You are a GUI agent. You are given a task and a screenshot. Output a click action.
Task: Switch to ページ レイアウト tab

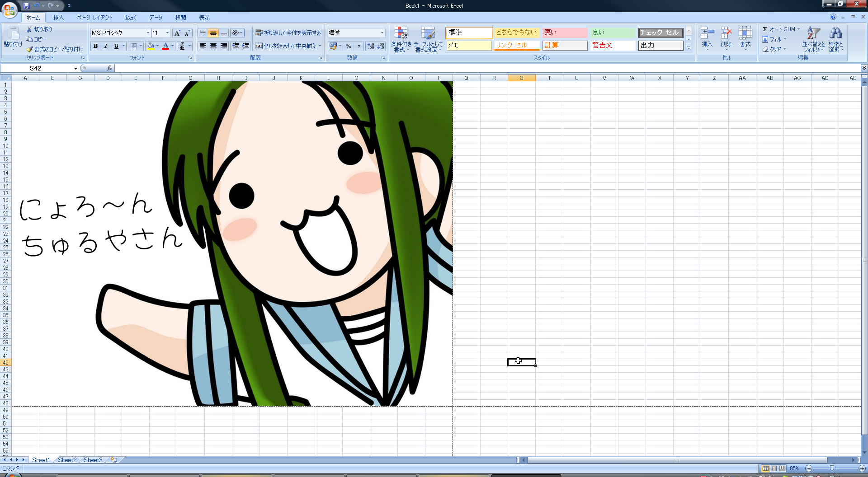pos(94,17)
